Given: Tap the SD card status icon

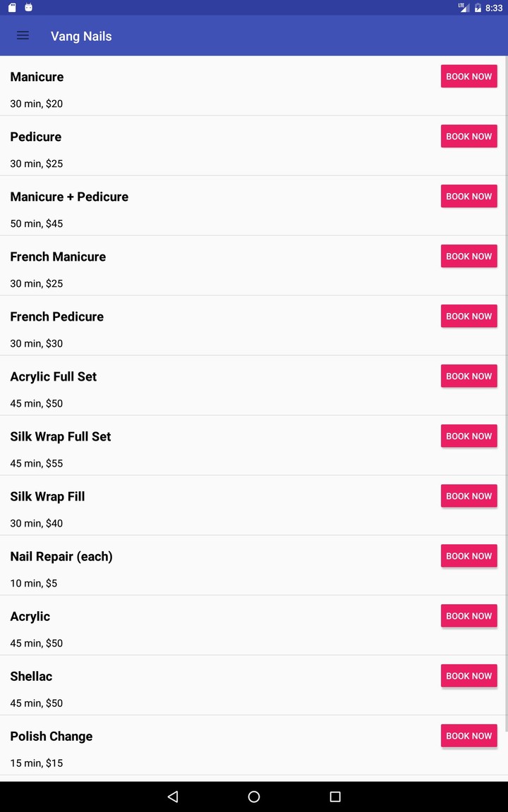Looking at the screenshot, I should 12,8.
